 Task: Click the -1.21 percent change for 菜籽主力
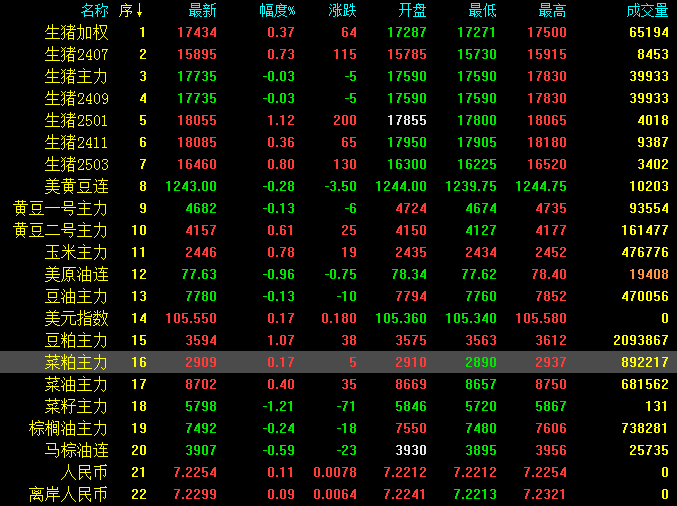pyautogui.click(x=279, y=406)
